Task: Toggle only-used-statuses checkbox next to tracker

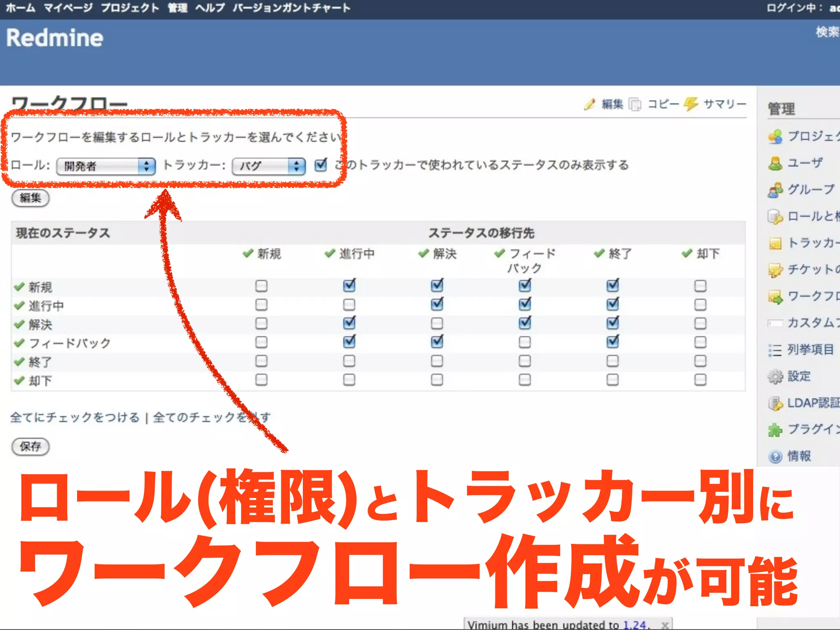Action: tap(321, 164)
